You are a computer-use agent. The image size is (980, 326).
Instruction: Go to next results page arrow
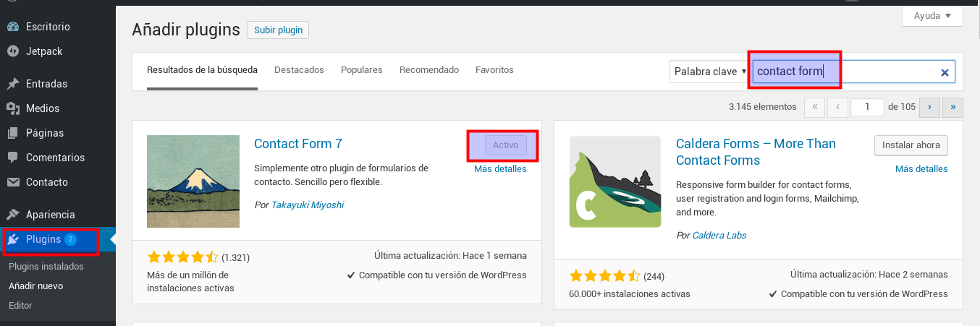pyautogui.click(x=929, y=107)
